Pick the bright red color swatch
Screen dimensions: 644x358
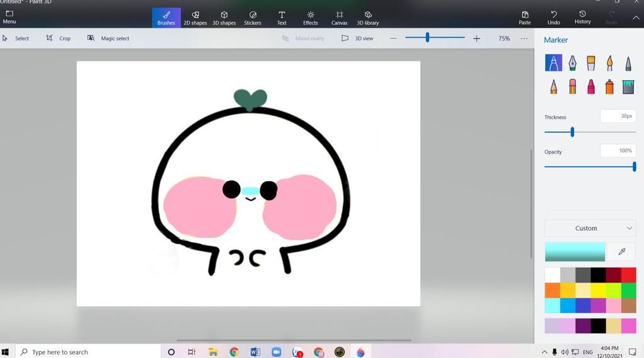coord(628,275)
